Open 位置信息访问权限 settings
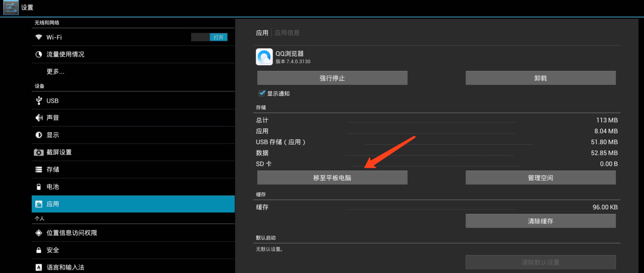Viewport: 644px width, 273px height. pyautogui.click(x=133, y=233)
